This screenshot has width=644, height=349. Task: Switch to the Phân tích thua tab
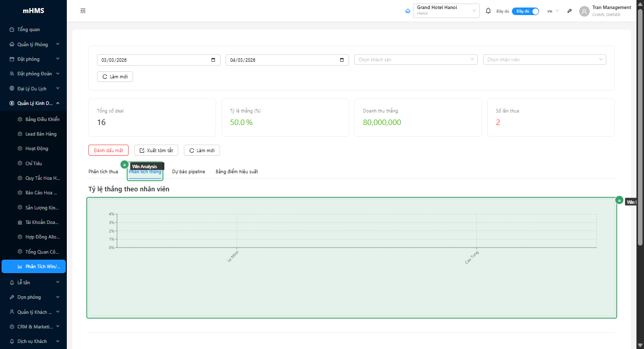[x=103, y=172]
